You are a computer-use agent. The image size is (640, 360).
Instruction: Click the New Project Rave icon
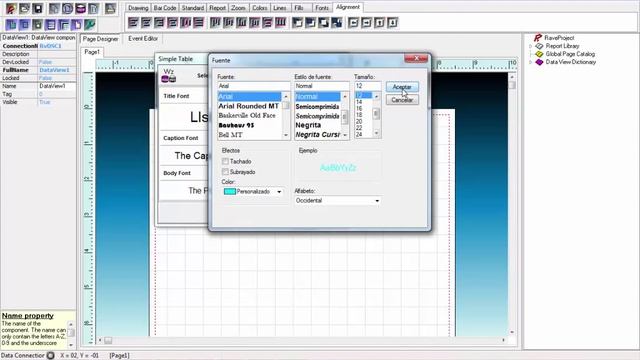click(11, 8)
